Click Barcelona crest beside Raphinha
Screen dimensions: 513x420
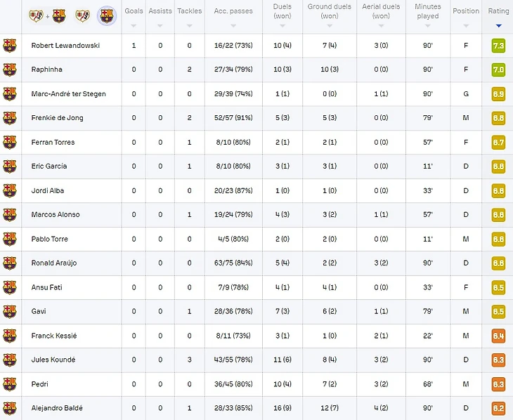click(x=10, y=70)
